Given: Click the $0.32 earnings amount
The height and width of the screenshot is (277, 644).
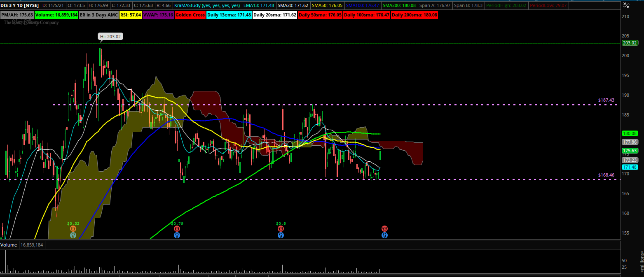Looking at the screenshot, I should point(73,223).
